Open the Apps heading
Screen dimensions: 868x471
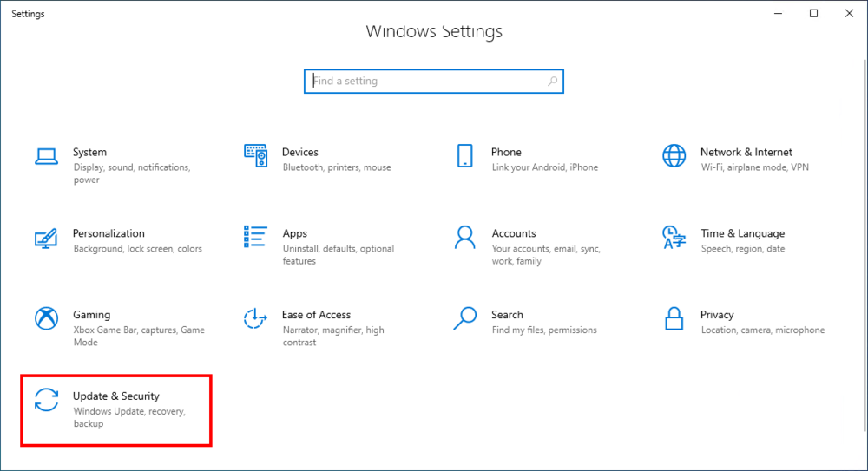[294, 233]
